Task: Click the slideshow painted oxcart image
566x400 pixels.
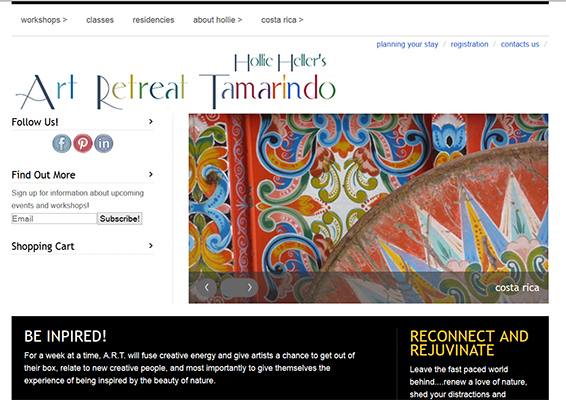Action: [369, 208]
